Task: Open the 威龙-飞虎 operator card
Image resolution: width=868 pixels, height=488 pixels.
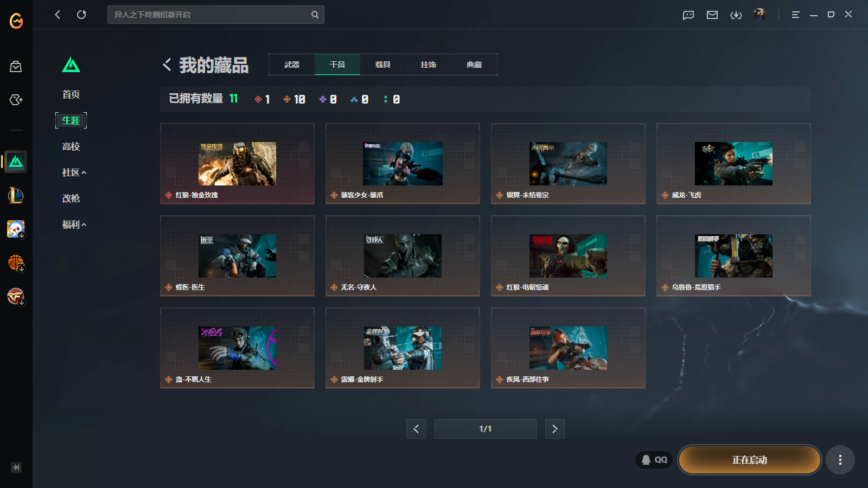Action: (x=733, y=164)
